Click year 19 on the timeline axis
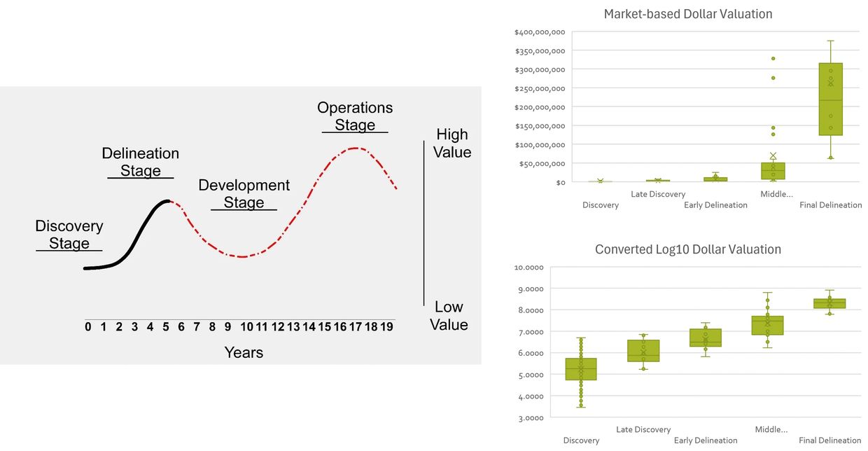Image resolution: width=868 pixels, height=451 pixels. [386, 326]
